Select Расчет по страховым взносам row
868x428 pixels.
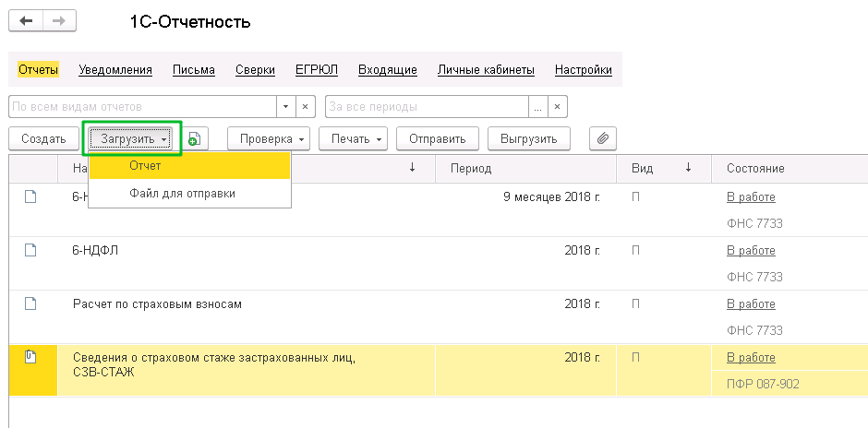[x=439, y=317]
